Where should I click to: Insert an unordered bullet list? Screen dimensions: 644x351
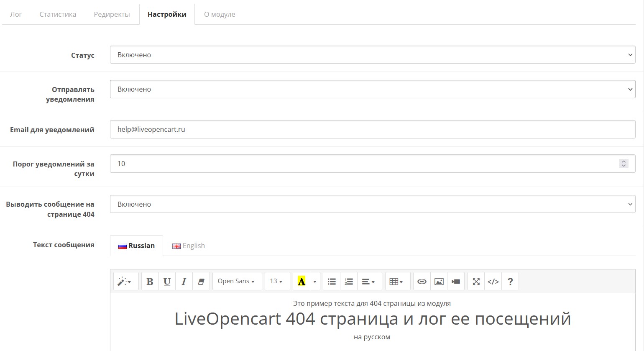pyautogui.click(x=332, y=282)
